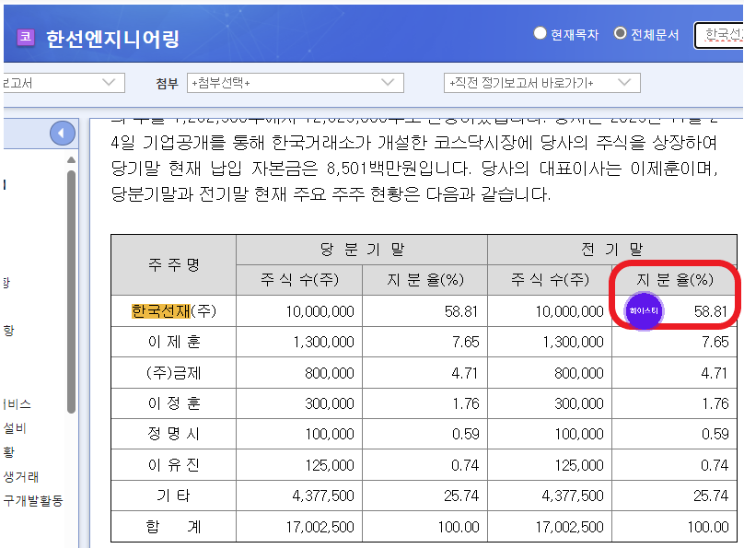Click the 4.71 percentage under 당분기말
This screenshot has height=560, width=744.
click(465, 373)
